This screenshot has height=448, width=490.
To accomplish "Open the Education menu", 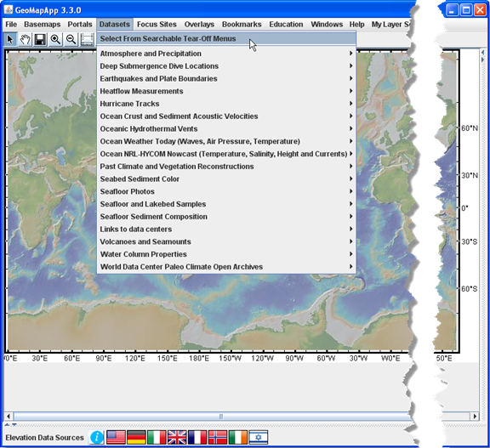I will coord(286,25).
